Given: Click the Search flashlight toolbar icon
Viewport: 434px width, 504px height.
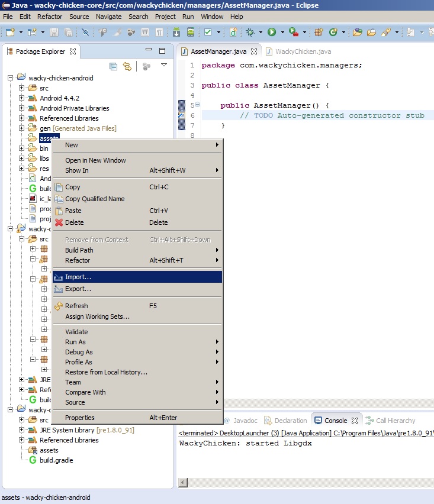Looking at the screenshot, I should click(x=386, y=32).
